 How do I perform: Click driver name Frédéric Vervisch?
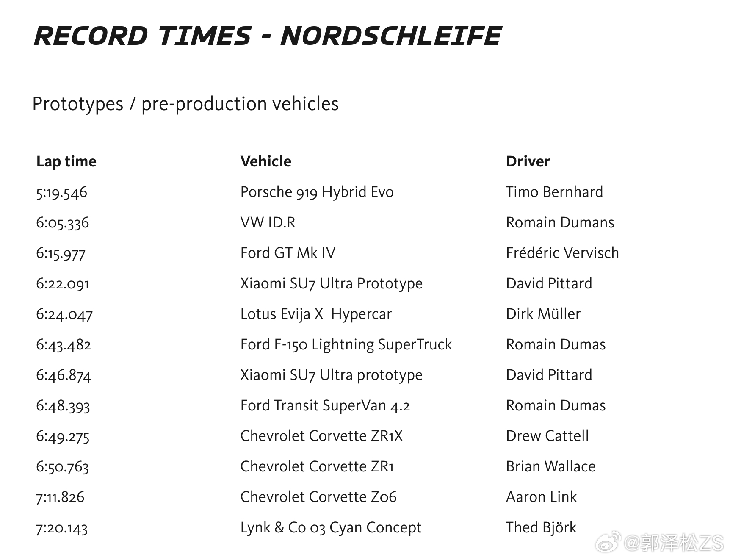coord(562,253)
